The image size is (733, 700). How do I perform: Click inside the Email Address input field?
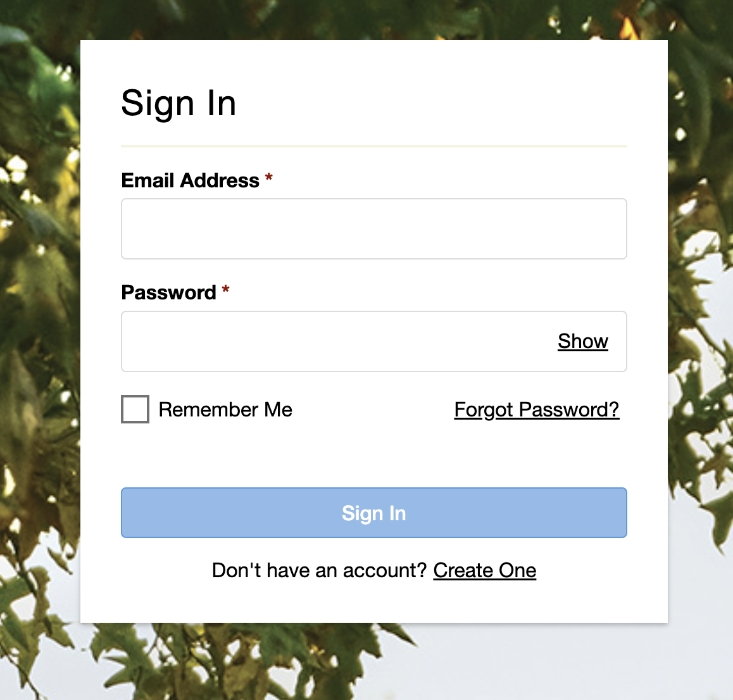(x=373, y=228)
